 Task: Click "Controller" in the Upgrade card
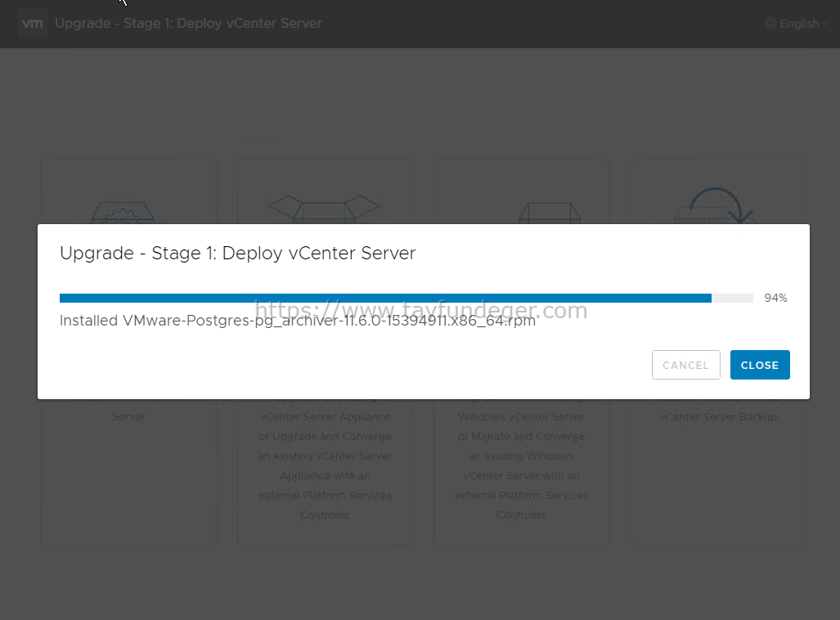tap(326, 515)
